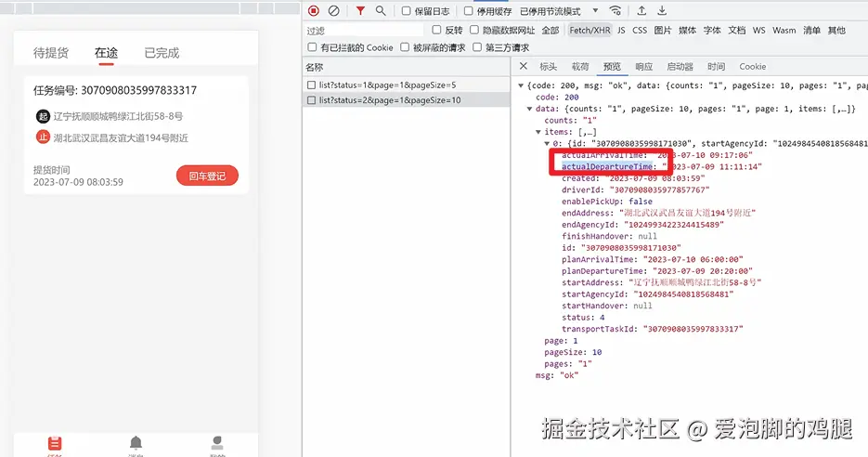
Task: Import HAR file upload icon
Action: [641, 10]
